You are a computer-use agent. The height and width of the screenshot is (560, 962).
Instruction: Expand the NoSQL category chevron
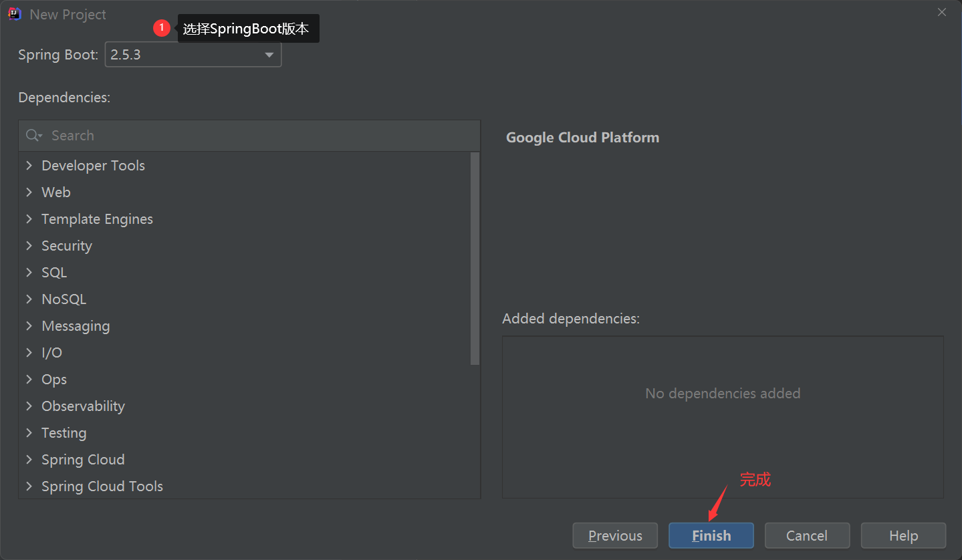point(29,299)
